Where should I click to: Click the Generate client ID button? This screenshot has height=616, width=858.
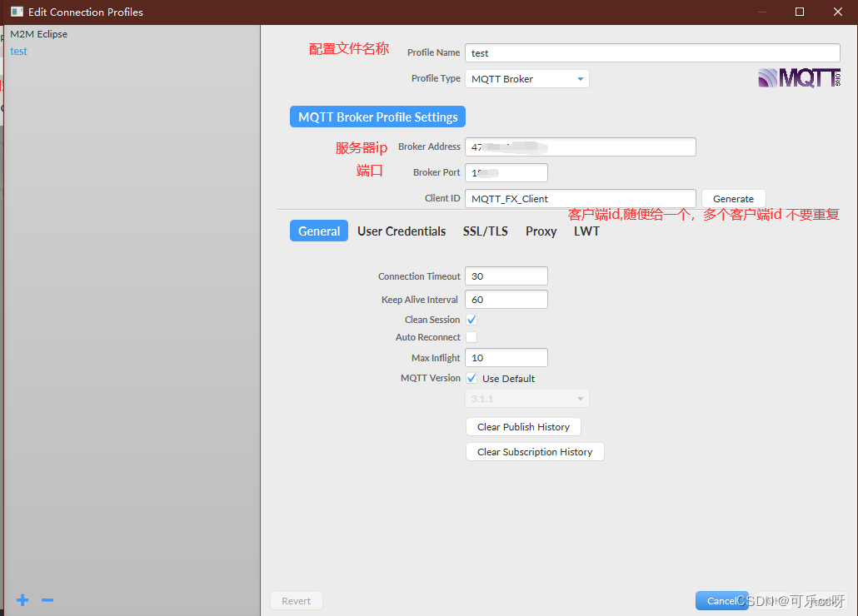733,199
